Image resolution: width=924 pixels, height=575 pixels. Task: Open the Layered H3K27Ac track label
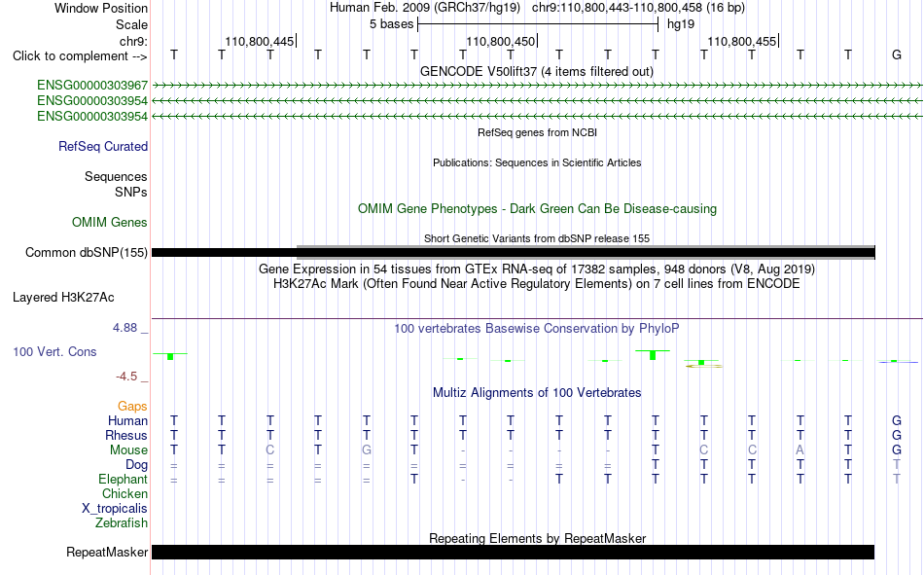(x=63, y=298)
